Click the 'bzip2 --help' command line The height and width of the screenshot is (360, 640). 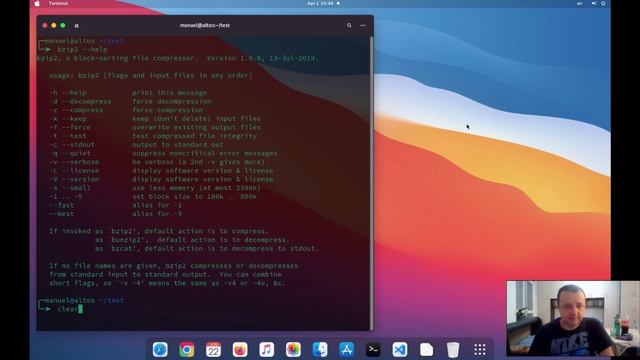point(82,49)
